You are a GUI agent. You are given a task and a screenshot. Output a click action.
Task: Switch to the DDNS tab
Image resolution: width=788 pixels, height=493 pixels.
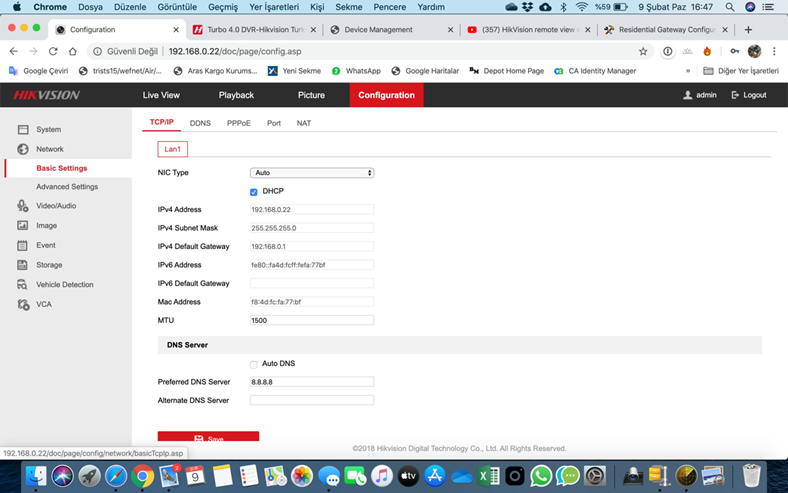[200, 123]
